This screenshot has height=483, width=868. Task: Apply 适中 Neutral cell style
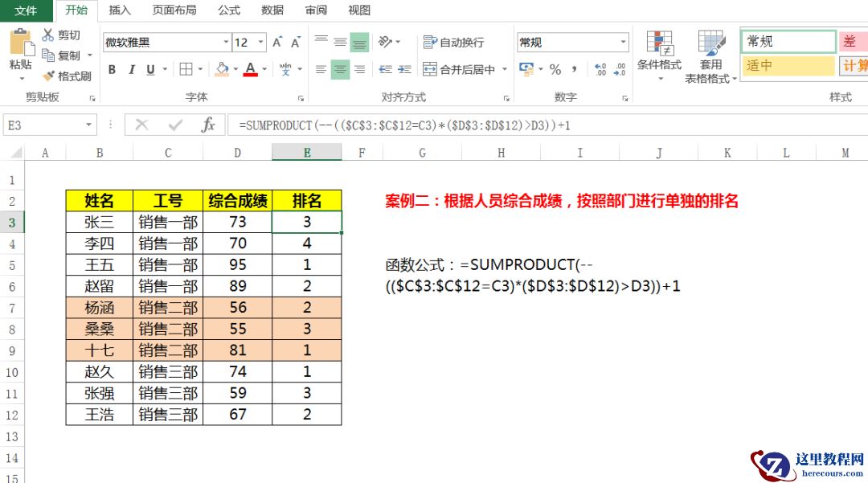(x=788, y=65)
